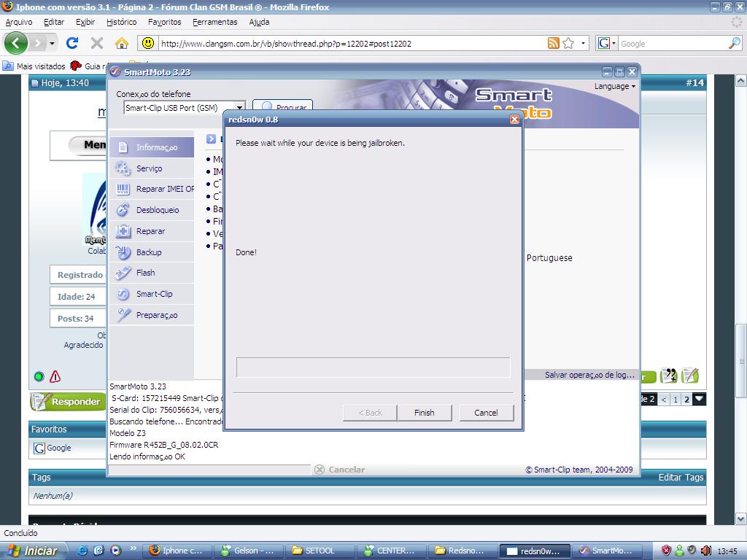The height and width of the screenshot is (560, 747).
Task: Open the Smart-Clip sidebar icon
Action: (x=123, y=294)
